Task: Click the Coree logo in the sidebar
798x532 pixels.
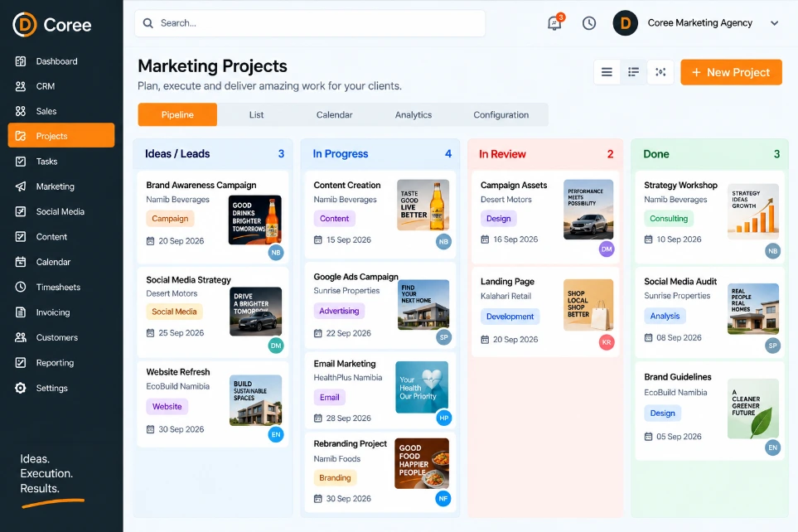Action: 52,24
